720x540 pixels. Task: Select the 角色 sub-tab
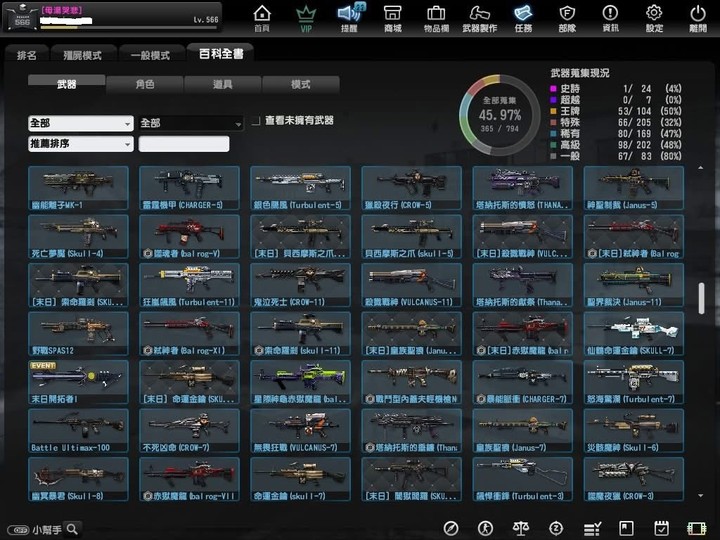[x=145, y=84]
